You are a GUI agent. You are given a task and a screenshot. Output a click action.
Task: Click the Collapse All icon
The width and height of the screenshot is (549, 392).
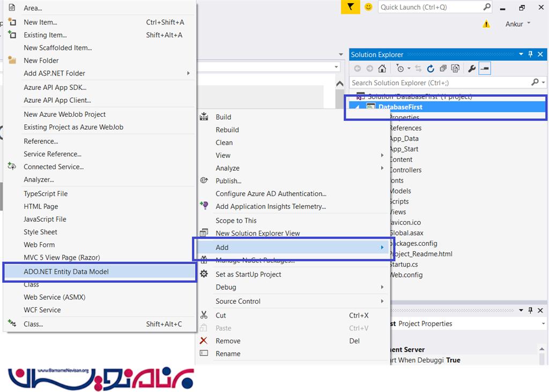coord(443,69)
